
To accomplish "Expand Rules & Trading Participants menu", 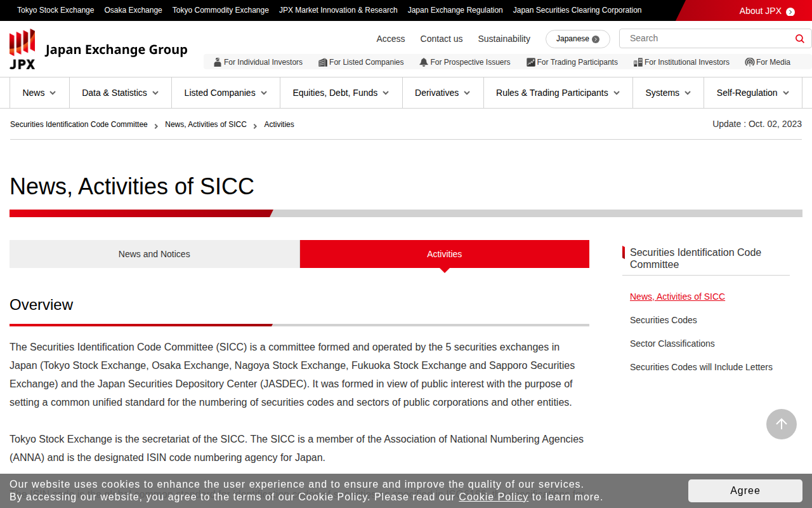I will tap(558, 93).
